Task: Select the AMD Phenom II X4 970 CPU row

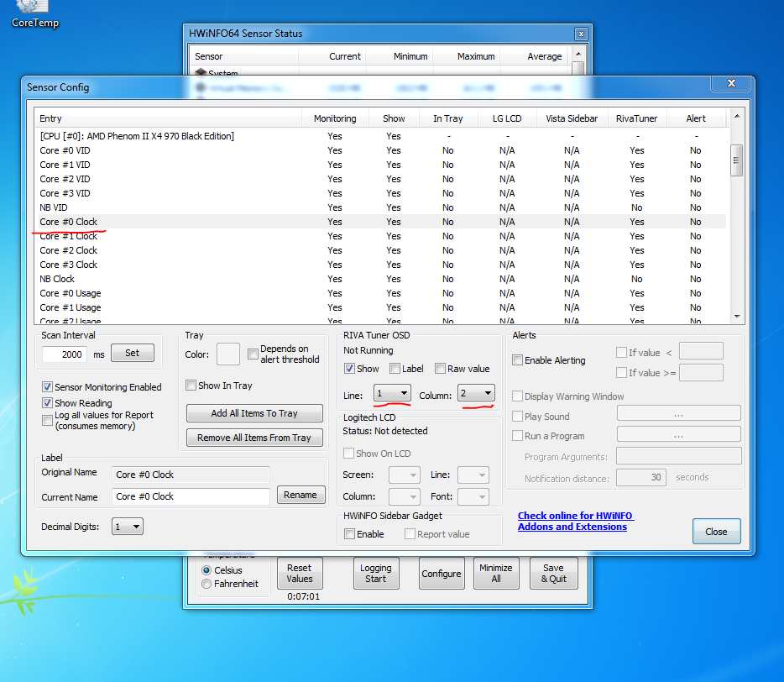Action: click(383, 136)
